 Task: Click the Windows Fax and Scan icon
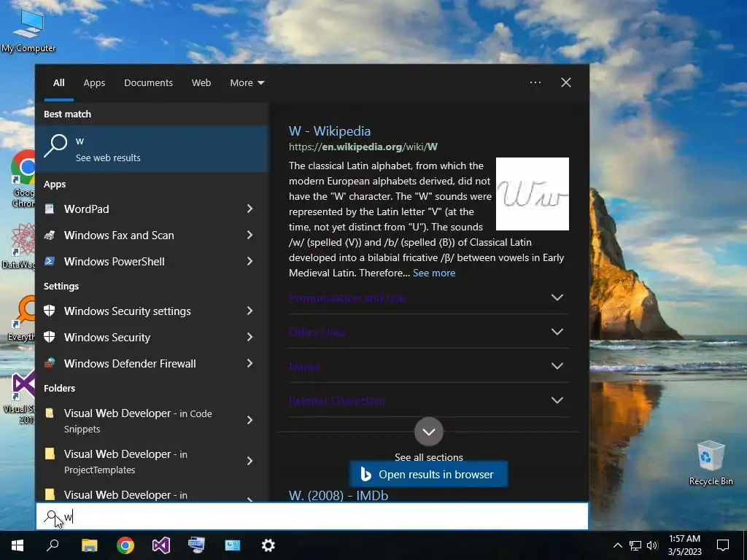(x=50, y=236)
